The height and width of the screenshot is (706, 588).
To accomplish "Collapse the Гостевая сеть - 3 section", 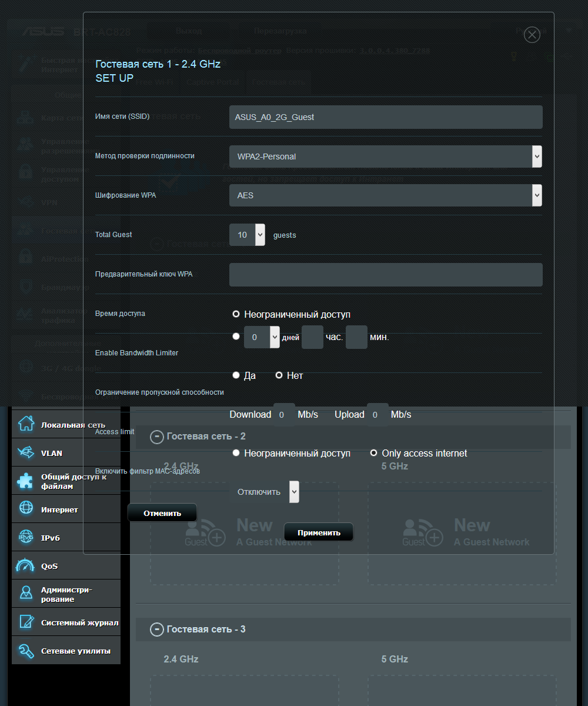I will pos(156,630).
